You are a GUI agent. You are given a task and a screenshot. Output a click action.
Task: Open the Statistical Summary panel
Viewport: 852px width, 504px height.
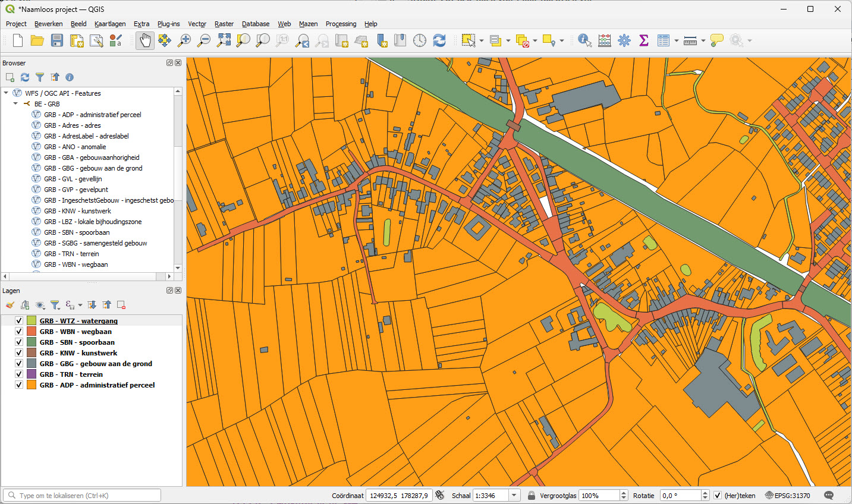643,40
